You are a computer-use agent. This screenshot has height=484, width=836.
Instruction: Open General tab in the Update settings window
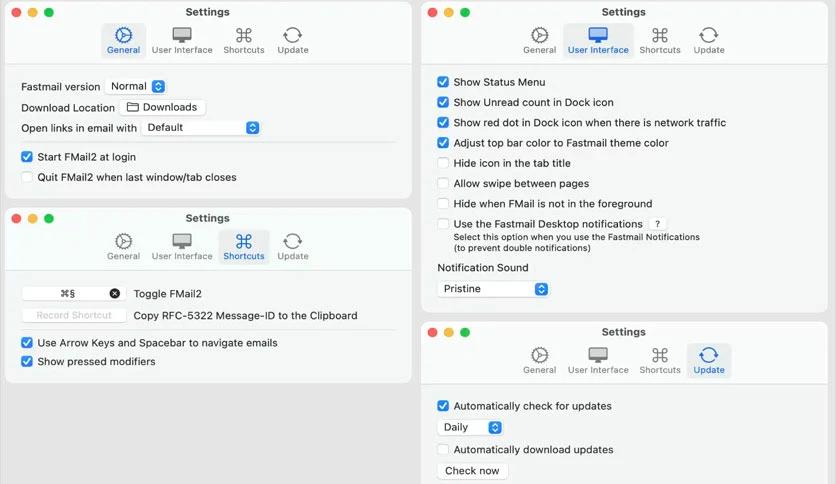pos(540,361)
